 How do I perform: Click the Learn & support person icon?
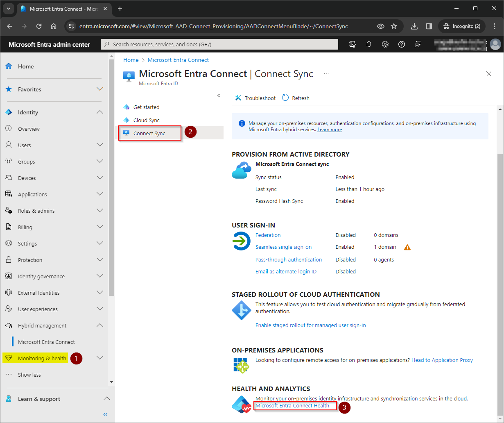(9, 399)
